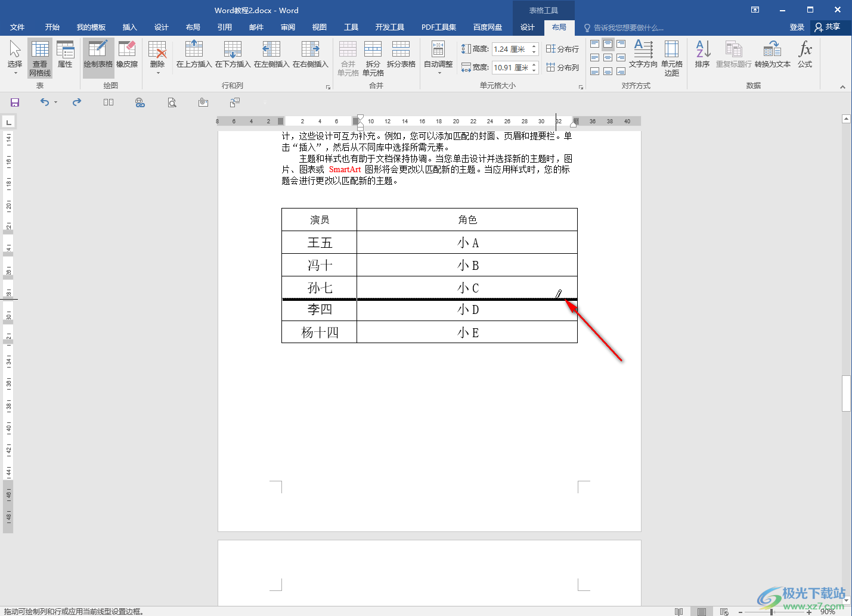Click the Print Preview magnifier icon
This screenshot has height=616, width=852.
pyautogui.click(x=172, y=102)
